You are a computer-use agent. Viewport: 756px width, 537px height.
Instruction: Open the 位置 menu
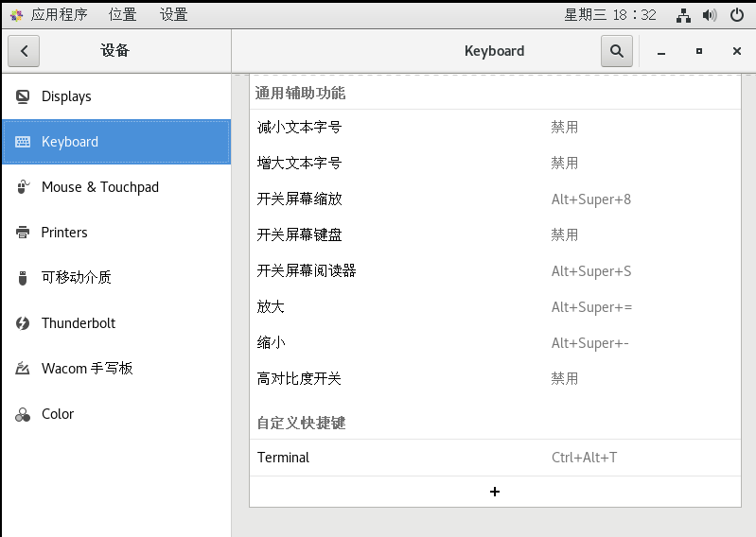click(122, 14)
